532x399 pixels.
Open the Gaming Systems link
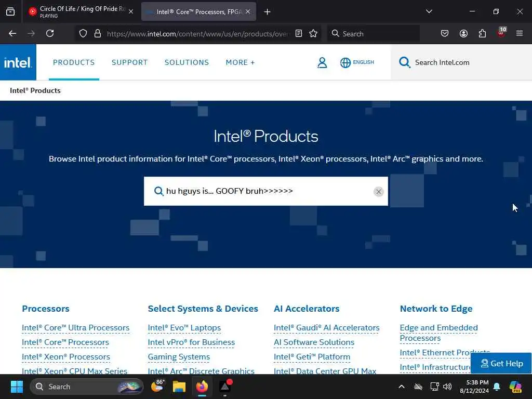[179, 357]
